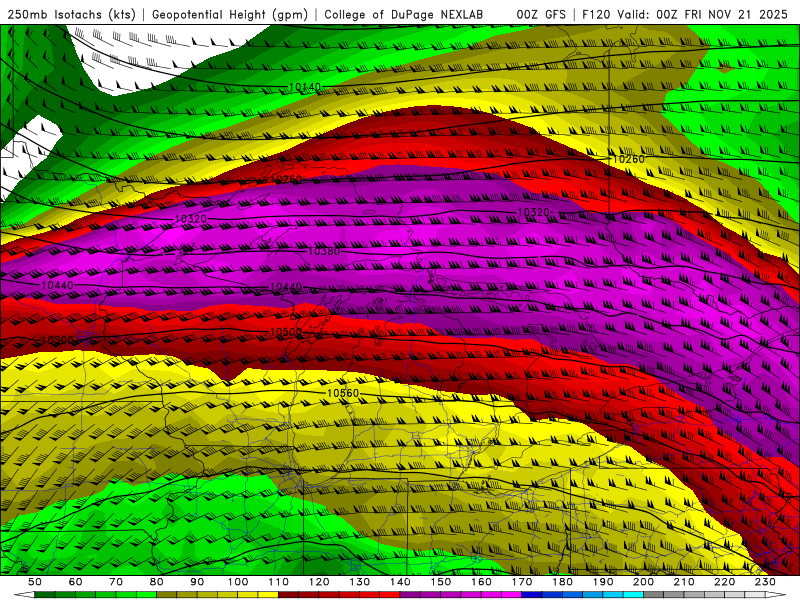The height and width of the screenshot is (600, 800).
Task: Click the legend value 200
Action: [643, 582]
